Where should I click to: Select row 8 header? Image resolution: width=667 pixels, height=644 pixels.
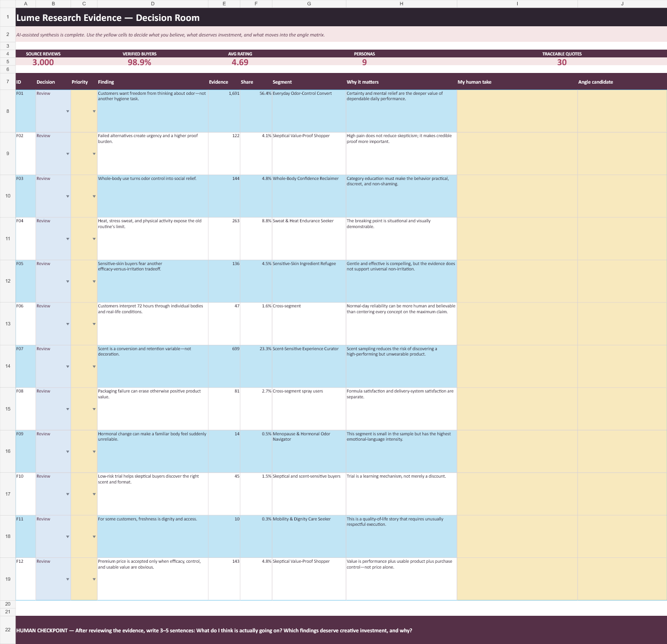click(x=8, y=111)
